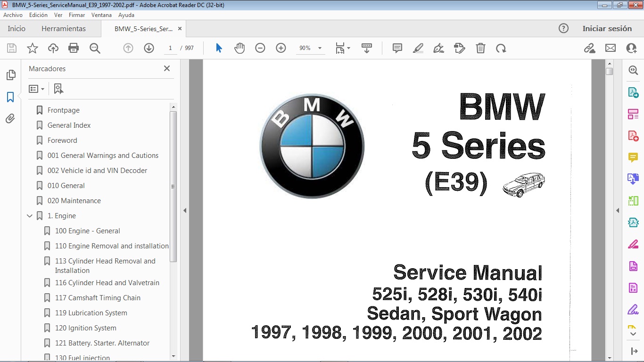644x362 pixels.
Task: Open the 120 Ignition System bookmark
Action: tap(86, 328)
